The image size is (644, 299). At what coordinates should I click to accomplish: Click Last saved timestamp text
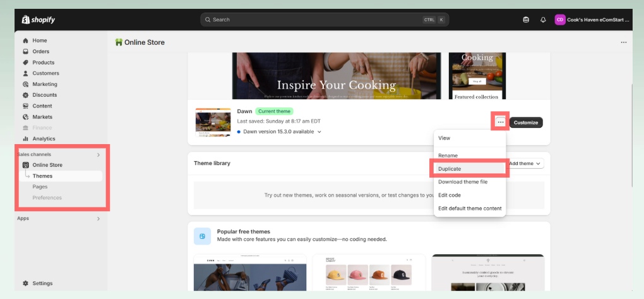[279, 121]
